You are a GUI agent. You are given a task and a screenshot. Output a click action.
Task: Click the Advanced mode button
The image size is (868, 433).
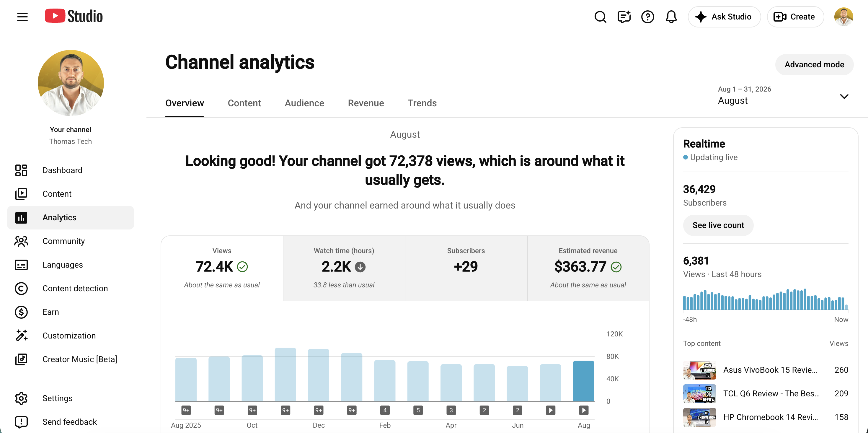(x=814, y=64)
